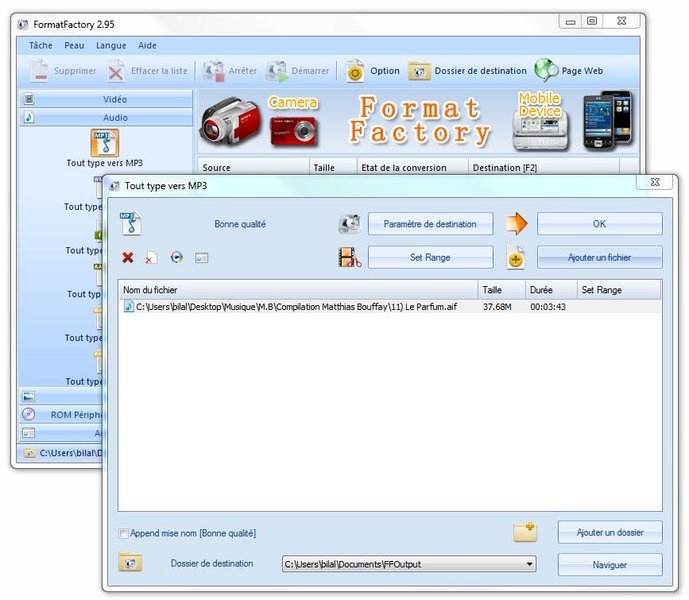The height and width of the screenshot is (600, 689).
Task: Click the film scissors icon beside Set Range
Action: [350, 257]
